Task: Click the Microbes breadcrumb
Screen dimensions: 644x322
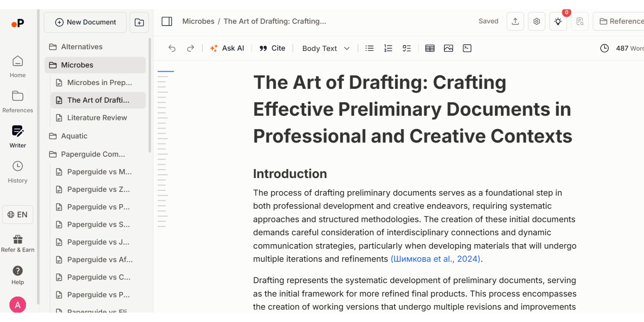Action: 198,21
